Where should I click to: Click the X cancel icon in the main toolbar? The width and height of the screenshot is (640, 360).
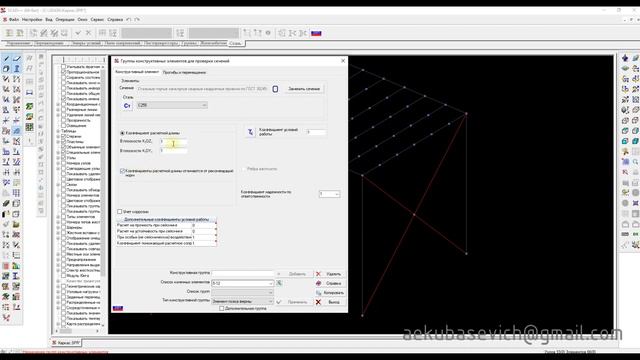tap(88, 33)
